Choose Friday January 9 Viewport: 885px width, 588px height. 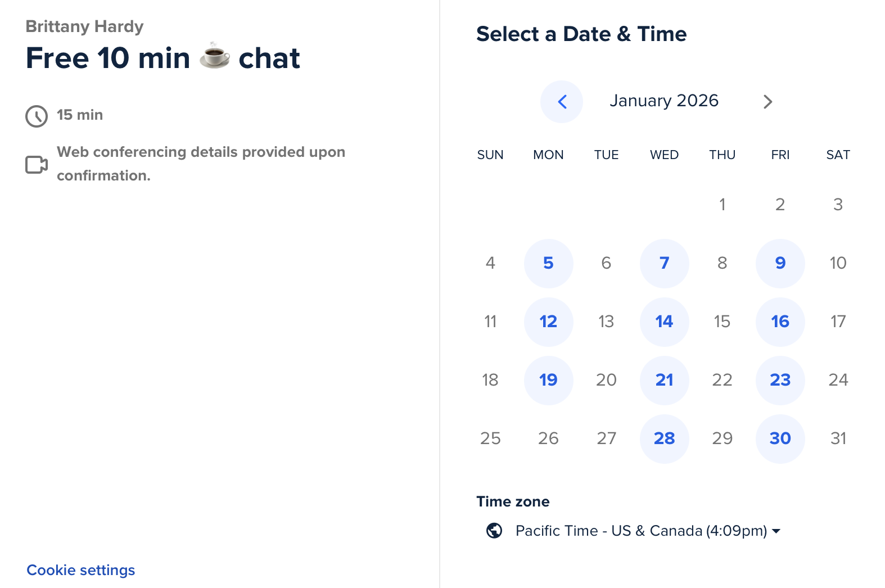click(780, 263)
